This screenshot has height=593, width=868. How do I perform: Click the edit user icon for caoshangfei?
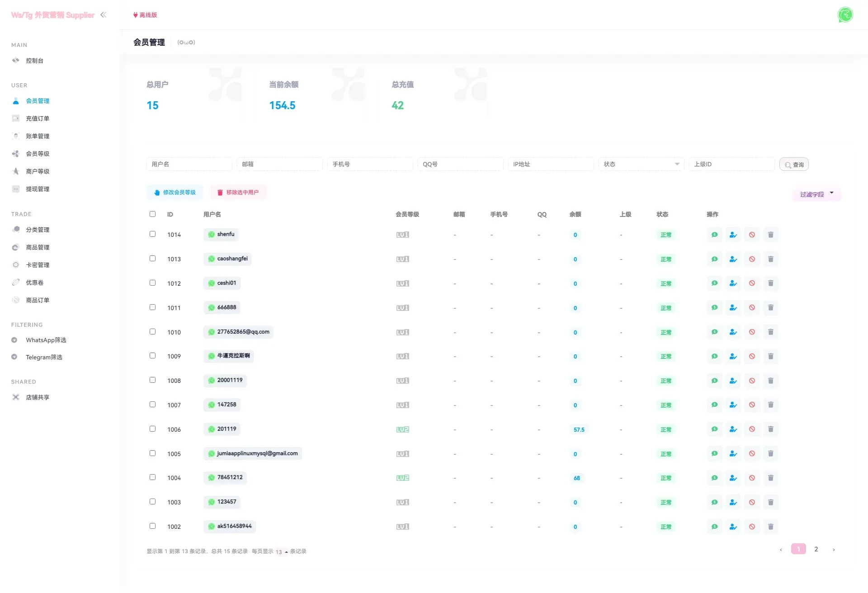coord(733,259)
